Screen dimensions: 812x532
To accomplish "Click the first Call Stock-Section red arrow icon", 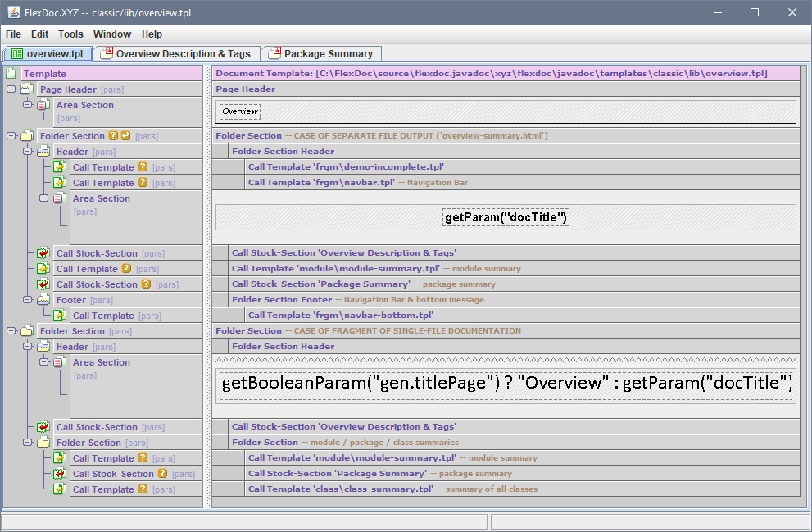I will point(43,253).
